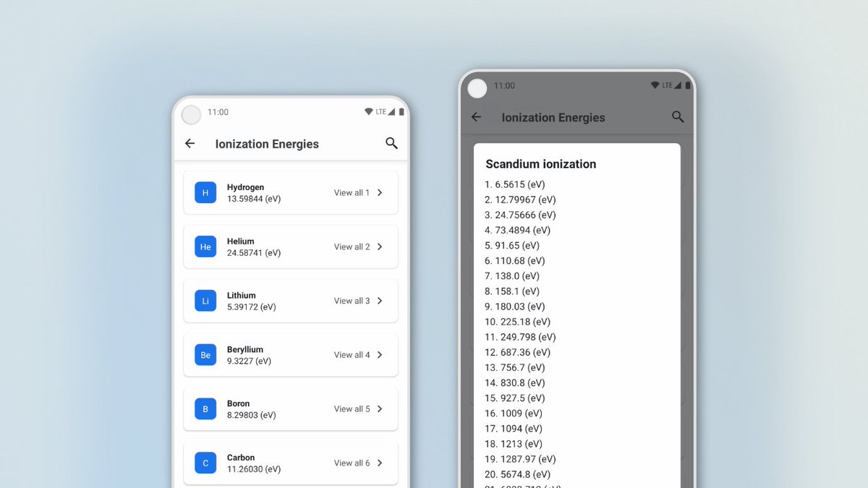Select the Hydrogen element name
Viewport: 868px width, 488px height.
pos(246,187)
